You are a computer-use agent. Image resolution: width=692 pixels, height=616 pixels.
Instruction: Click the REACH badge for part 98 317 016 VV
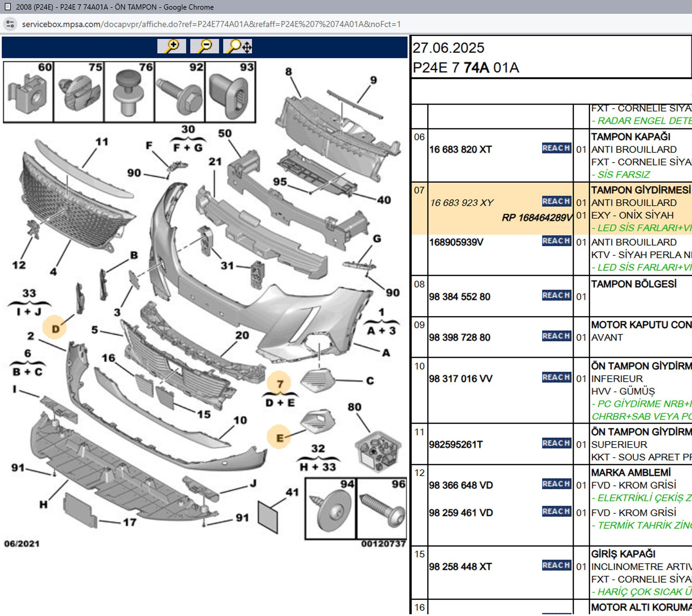point(556,377)
